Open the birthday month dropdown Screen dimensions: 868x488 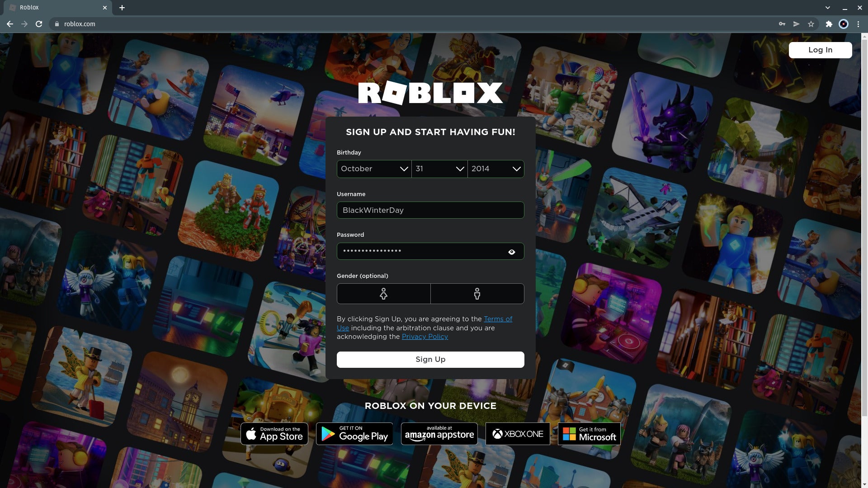pos(374,169)
